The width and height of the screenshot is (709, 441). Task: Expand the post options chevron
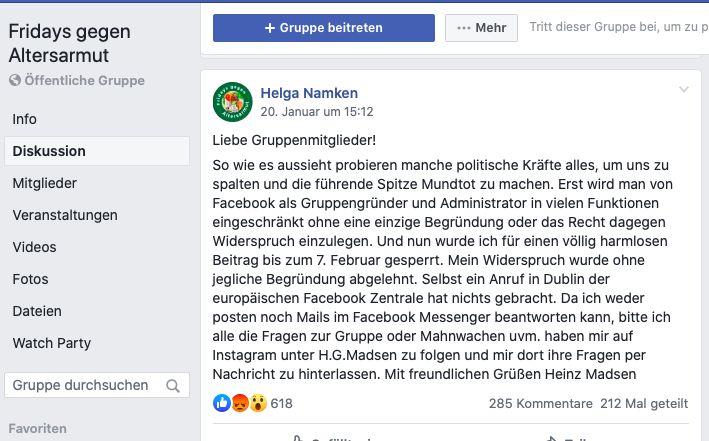tap(684, 90)
